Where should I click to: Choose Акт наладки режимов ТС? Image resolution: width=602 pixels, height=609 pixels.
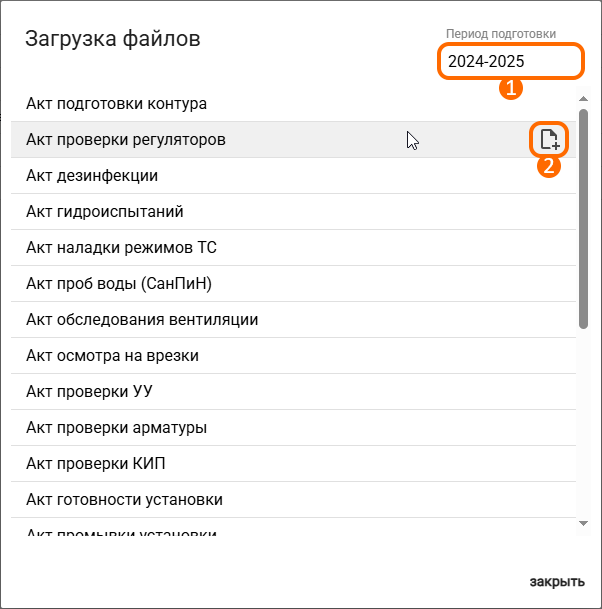pyautogui.click(x=293, y=247)
